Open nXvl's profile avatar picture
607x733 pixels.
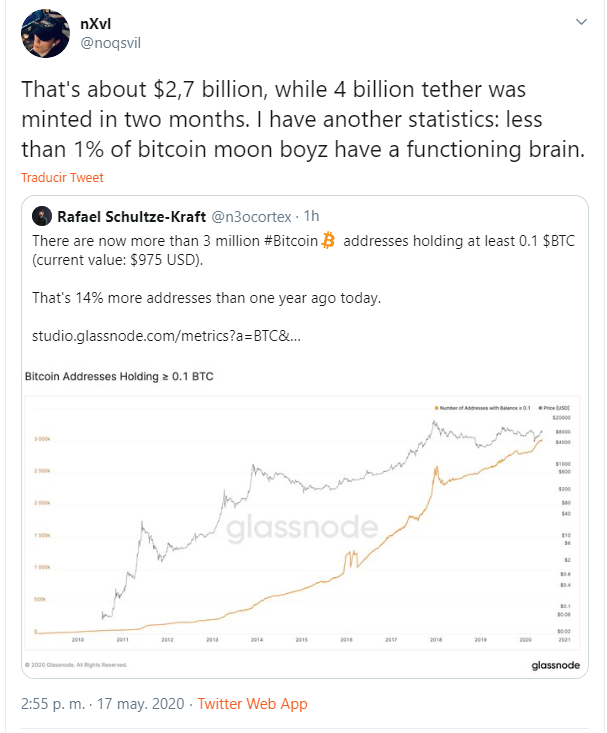coord(45,34)
